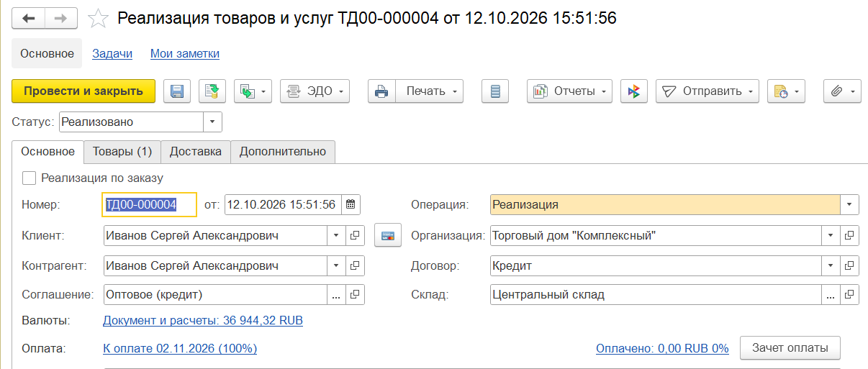Image resolution: width=868 pixels, height=369 pixels.
Task: Switch to the Доставка tab
Action: coord(196,152)
